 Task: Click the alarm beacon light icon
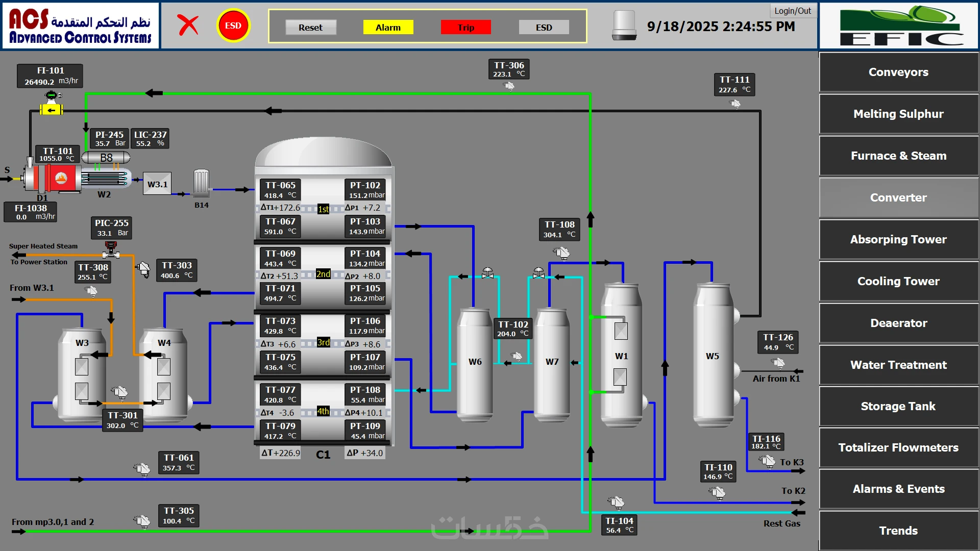coord(624,26)
